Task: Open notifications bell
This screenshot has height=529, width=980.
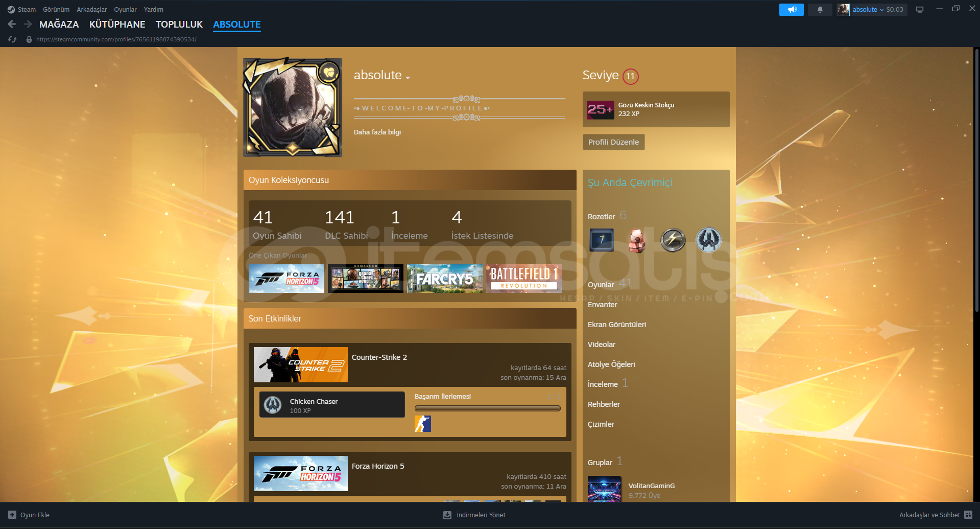Action: 820,10
